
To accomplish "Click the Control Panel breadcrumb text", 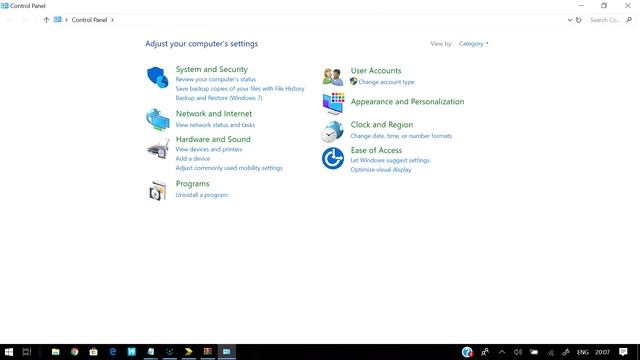I will pos(89,20).
